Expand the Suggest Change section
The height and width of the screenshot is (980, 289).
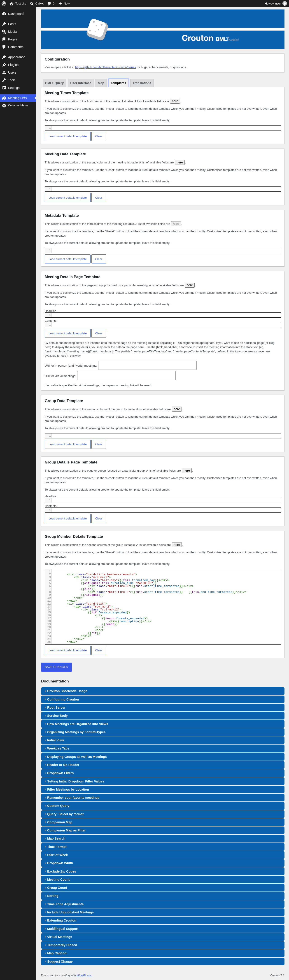[163, 961]
